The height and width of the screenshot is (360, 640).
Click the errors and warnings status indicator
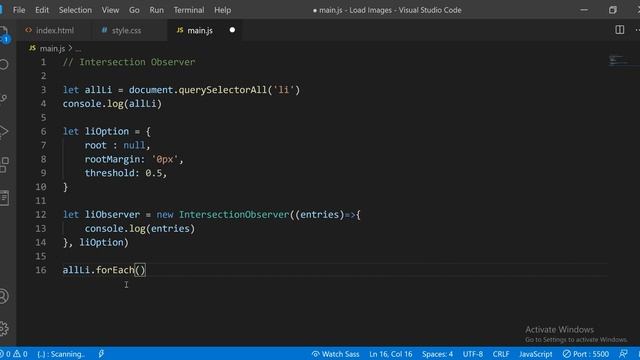point(14,354)
